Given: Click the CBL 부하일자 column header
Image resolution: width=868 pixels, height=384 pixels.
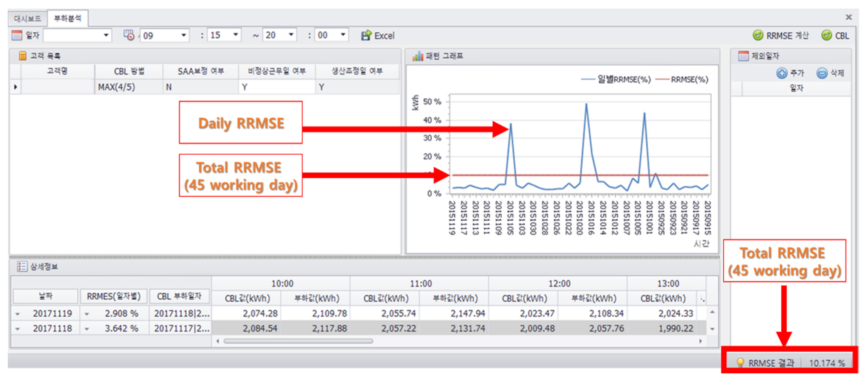Looking at the screenshot, I should [179, 296].
